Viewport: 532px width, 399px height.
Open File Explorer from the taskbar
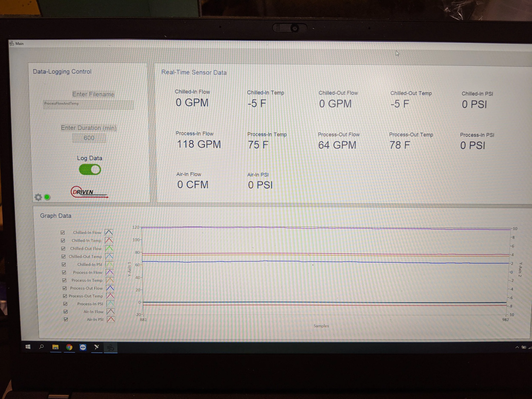[x=56, y=347]
